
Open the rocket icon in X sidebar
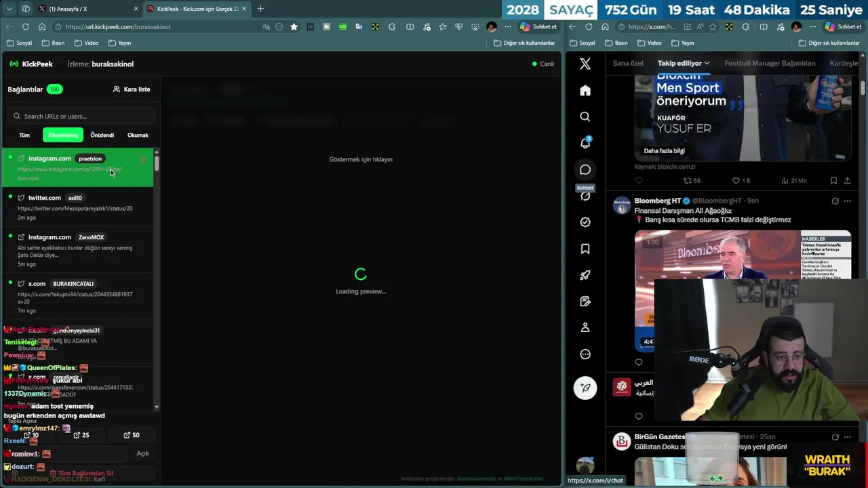[585, 275]
